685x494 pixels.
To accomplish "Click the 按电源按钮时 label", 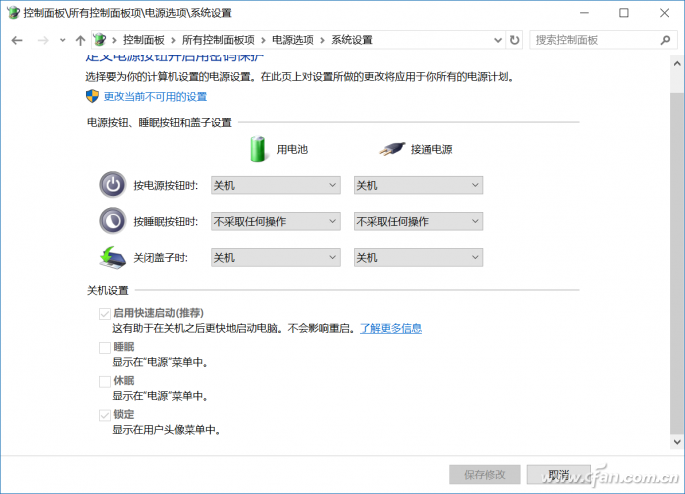I will (x=166, y=186).
